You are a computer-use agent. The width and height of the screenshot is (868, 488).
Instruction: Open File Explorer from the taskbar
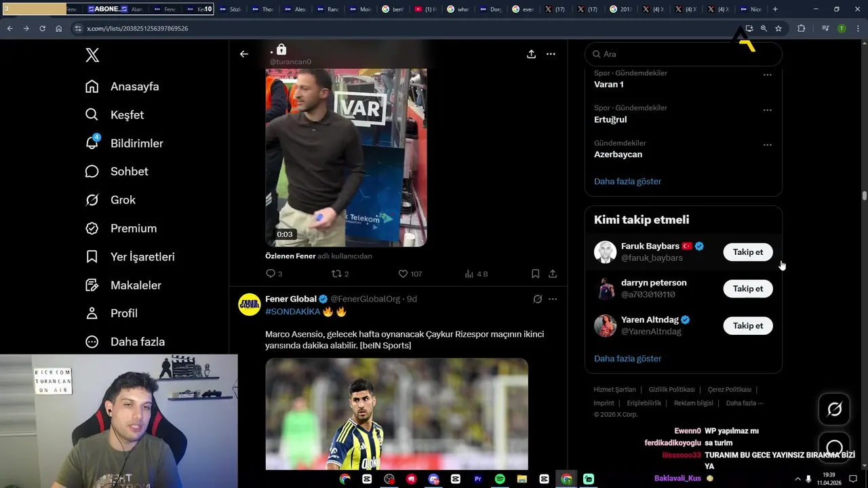click(x=522, y=479)
